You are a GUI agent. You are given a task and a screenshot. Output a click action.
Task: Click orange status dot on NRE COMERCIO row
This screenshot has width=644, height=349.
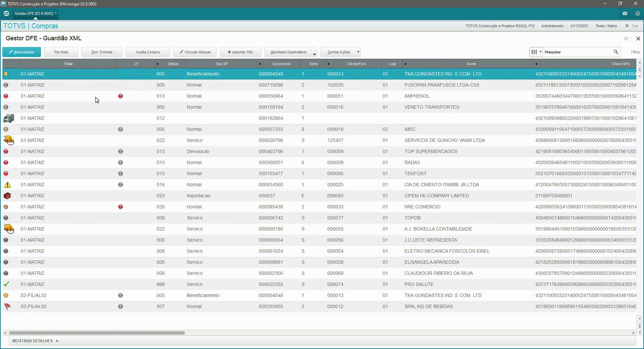pos(6,207)
